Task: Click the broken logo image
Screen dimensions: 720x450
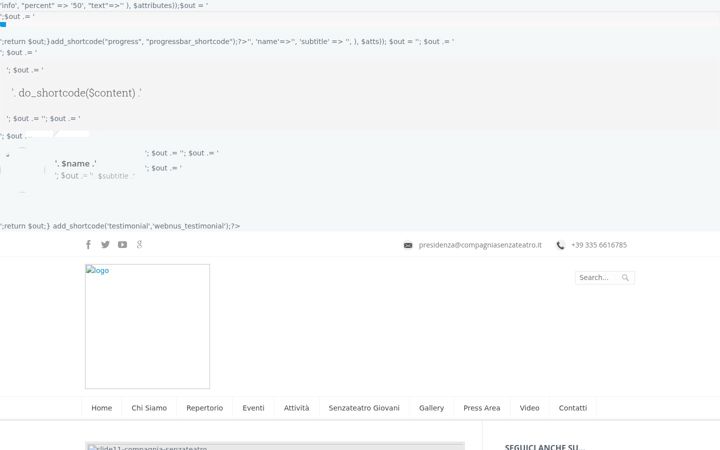Action: click(x=147, y=326)
